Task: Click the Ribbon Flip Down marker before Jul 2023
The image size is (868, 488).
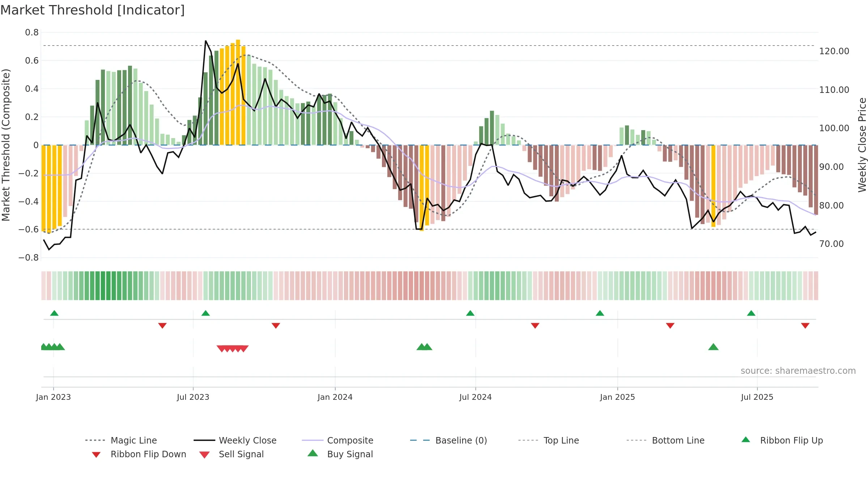Action: pyautogui.click(x=162, y=326)
